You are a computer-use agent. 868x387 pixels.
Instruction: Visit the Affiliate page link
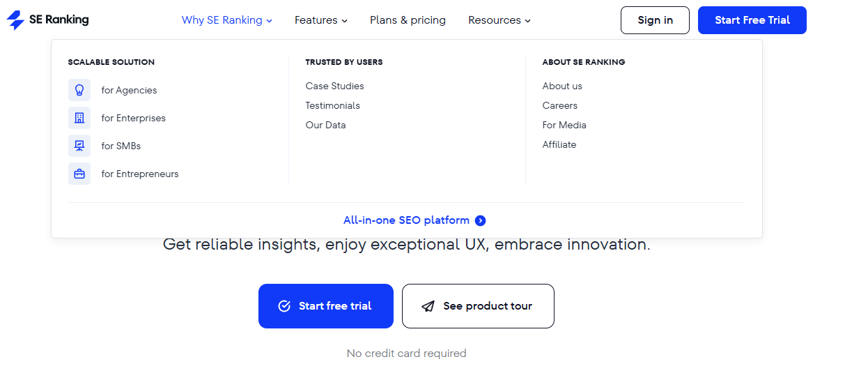559,144
